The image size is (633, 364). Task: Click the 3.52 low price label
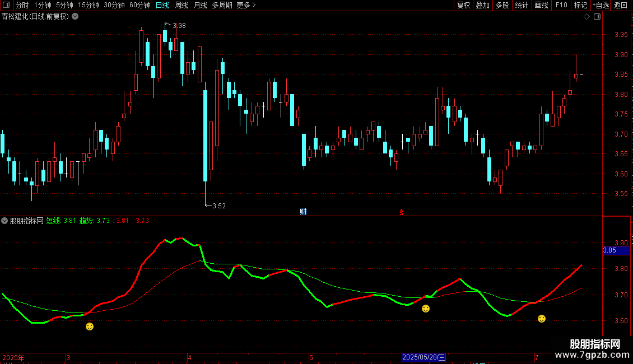219,206
